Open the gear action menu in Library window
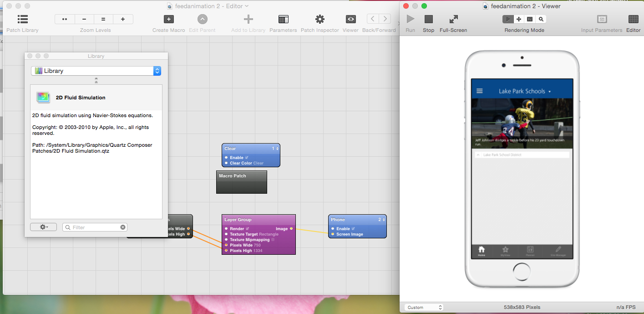Viewport: 644px width, 314px height. click(43, 227)
